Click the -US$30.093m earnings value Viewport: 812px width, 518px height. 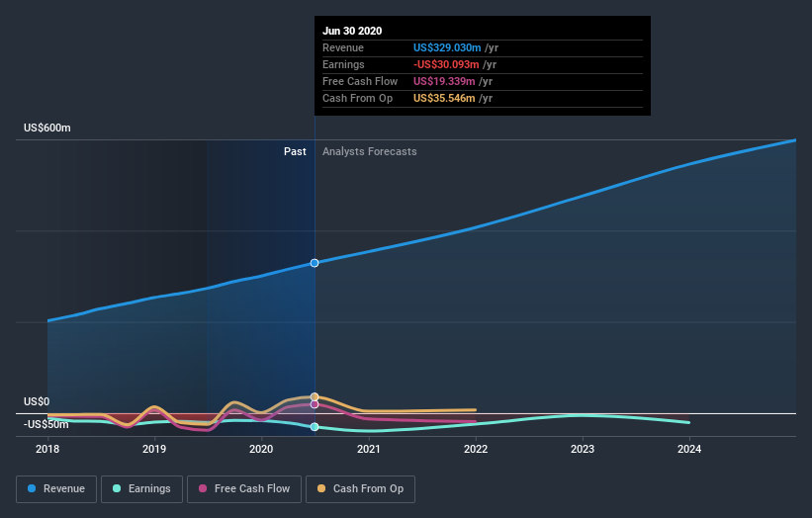(x=446, y=64)
